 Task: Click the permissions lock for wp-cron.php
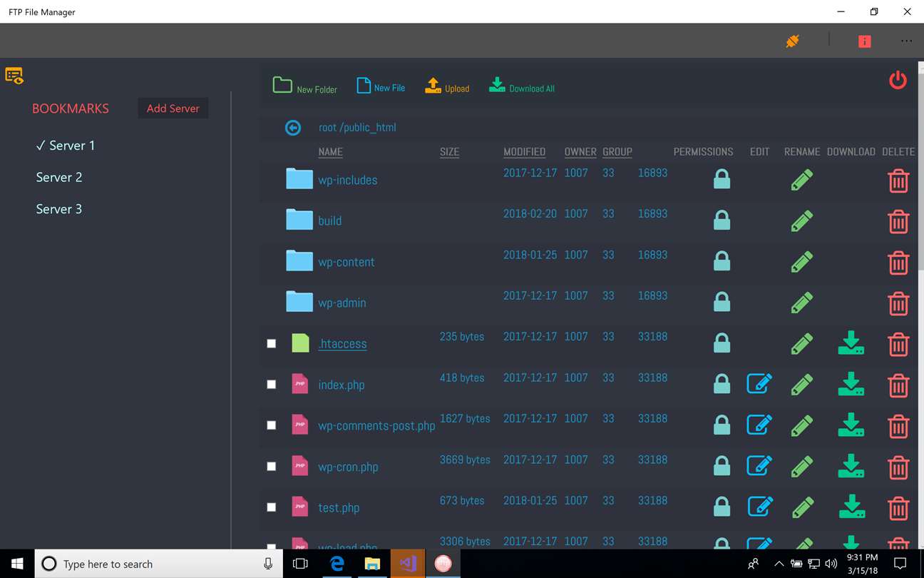coord(722,466)
